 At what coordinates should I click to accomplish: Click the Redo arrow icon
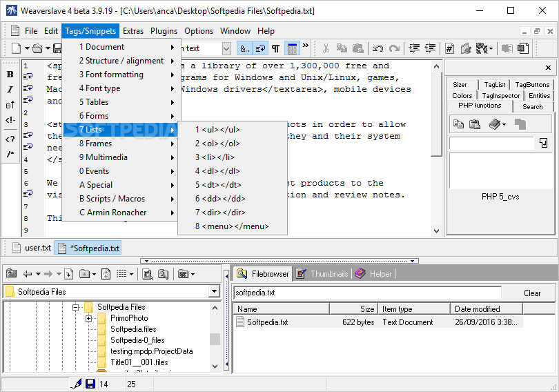394,48
